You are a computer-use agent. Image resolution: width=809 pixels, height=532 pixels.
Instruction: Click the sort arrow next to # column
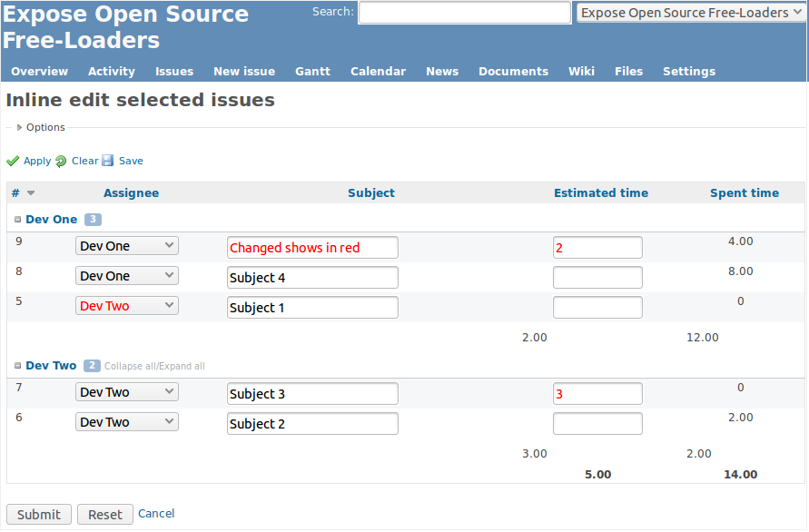(x=31, y=193)
